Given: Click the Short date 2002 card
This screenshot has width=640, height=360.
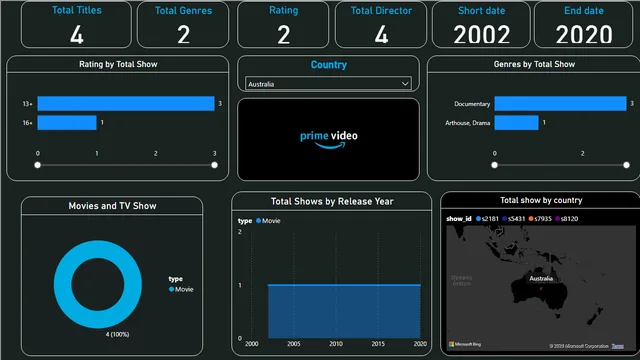Looking at the screenshot, I should tap(481, 24).
